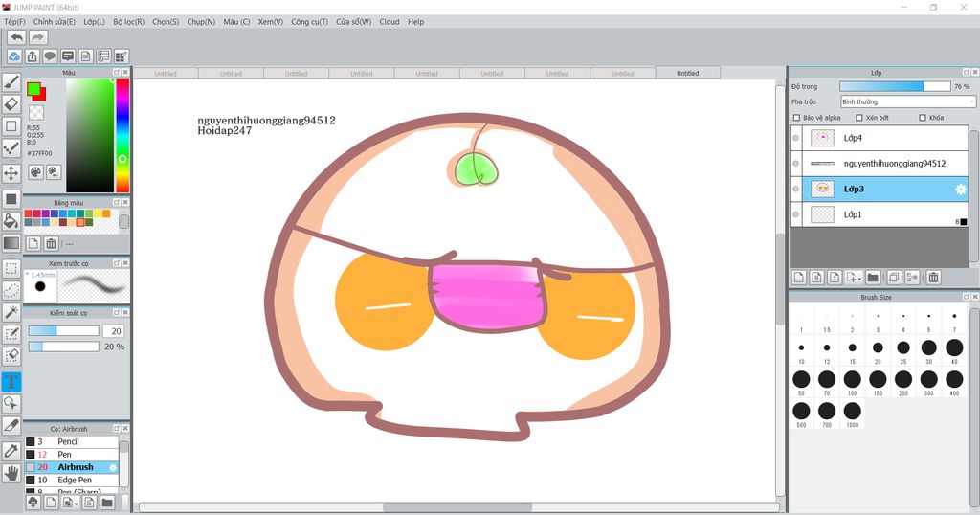The image size is (980, 515).
Task: Click the Lớp4 layer thumbnail
Action: click(822, 138)
